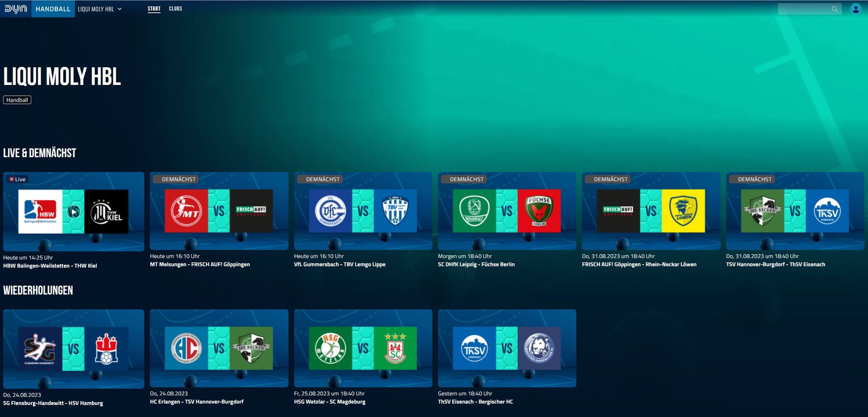The height and width of the screenshot is (417, 868).
Task: Click in the search input field
Action: tap(805, 9)
